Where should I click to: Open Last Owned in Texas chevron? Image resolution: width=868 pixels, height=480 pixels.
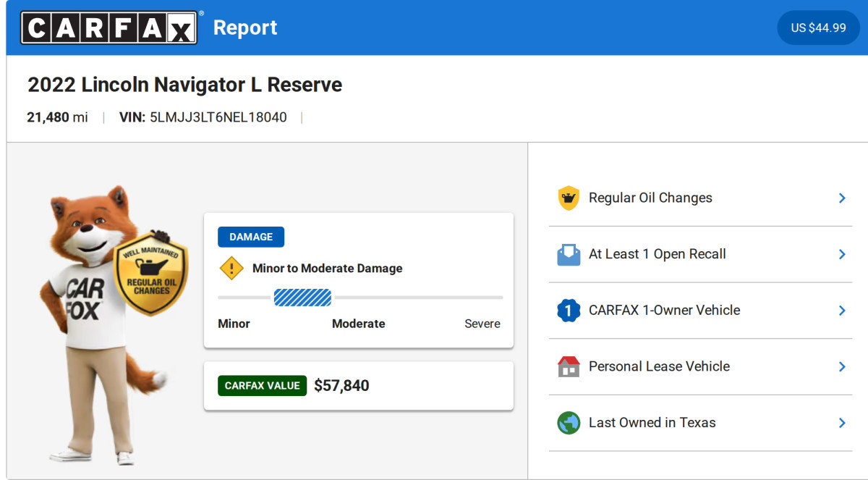coord(842,423)
